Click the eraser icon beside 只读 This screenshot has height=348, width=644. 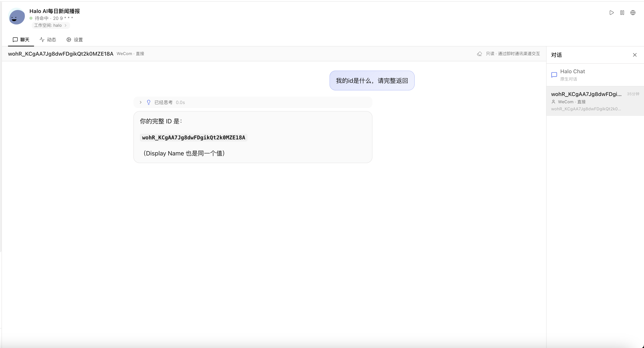(x=479, y=54)
